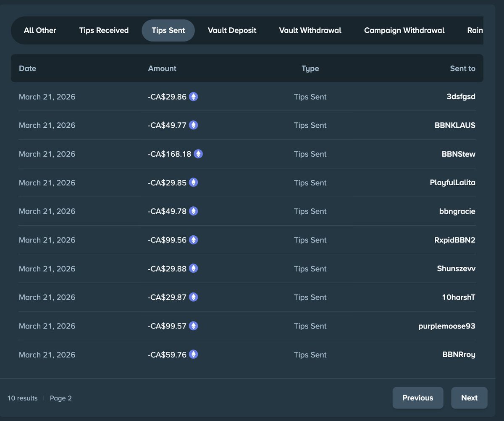Click Tips Sent type in purplemoose93 row

pos(310,326)
